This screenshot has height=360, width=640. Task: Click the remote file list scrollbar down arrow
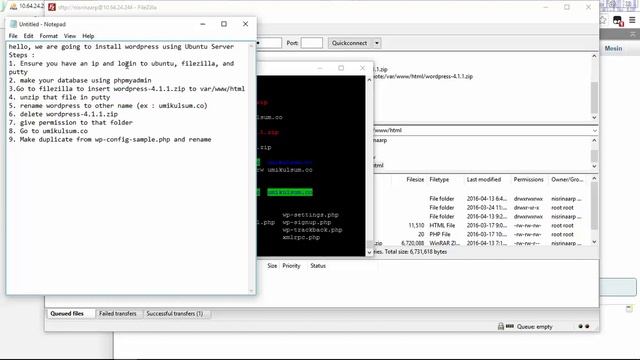(x=594, y=242)
